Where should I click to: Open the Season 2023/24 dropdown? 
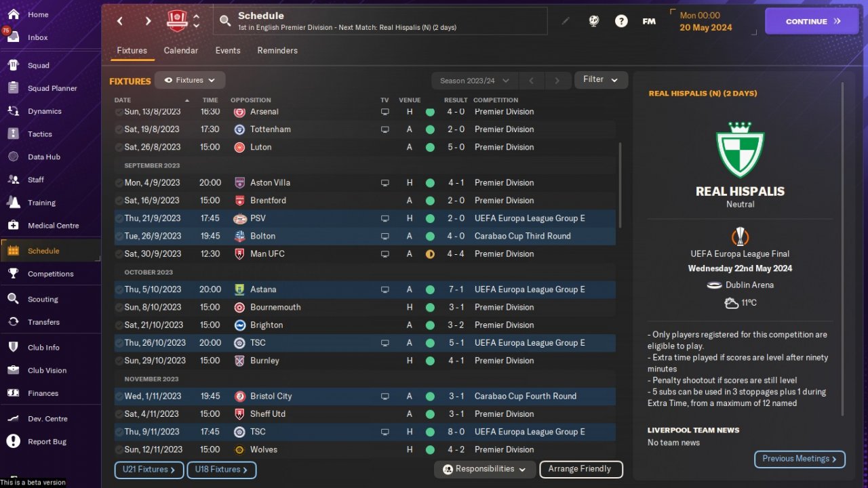click(x=475, y=81)
